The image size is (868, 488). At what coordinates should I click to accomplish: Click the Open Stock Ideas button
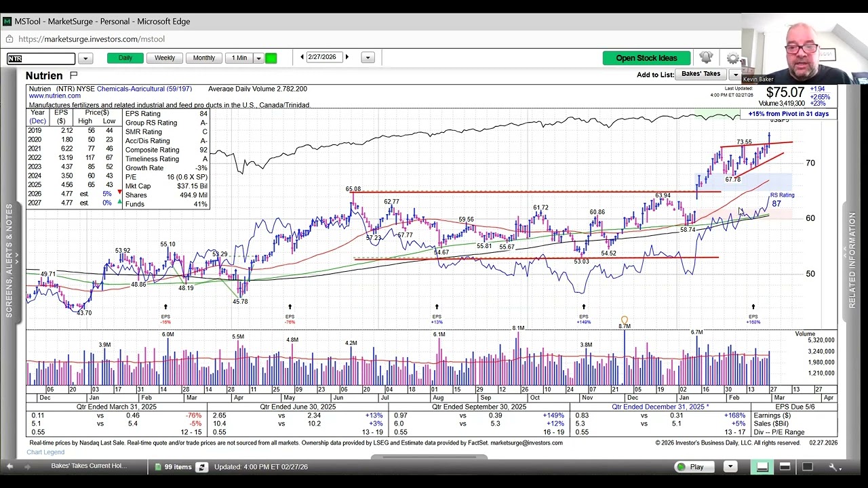(646, 58)
